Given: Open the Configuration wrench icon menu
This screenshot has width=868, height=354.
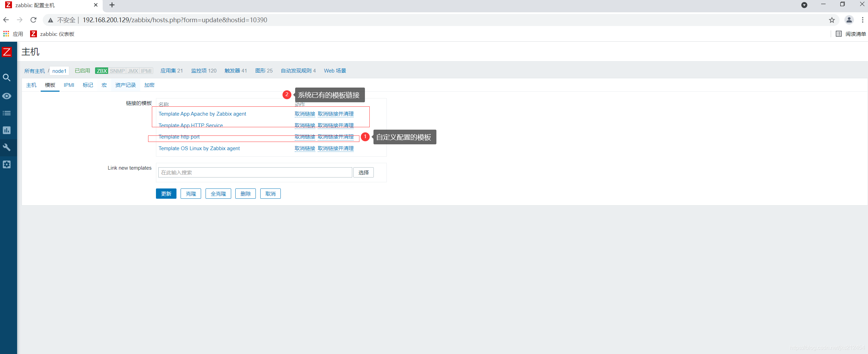Looking at the screenshot, I should click(x=6, y=147).
